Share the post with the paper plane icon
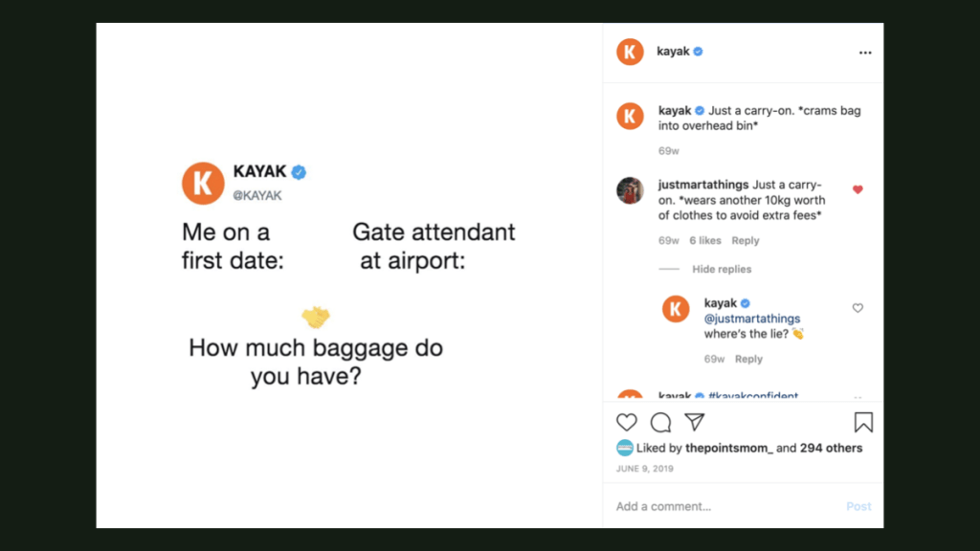Viewport: 980px width, 551px height. click(695, 422)
